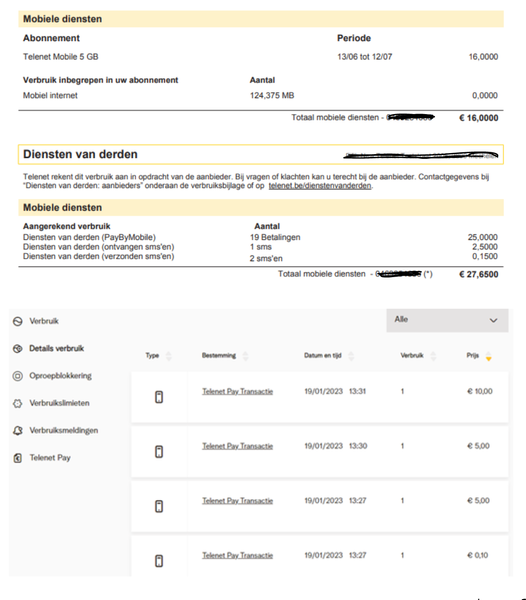Click the € 10,00 price cell
This screenshot has height=600, width=526.
(480, 391)
